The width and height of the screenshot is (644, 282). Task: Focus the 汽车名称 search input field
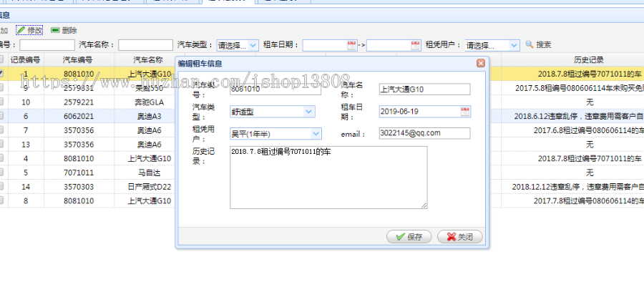pos(146,45)
